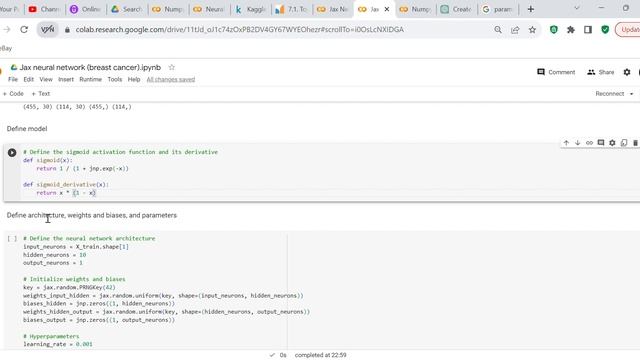The image size is (640, 360).
Task: Switch to the Search Drive browser tab
Action: point(127,9)
